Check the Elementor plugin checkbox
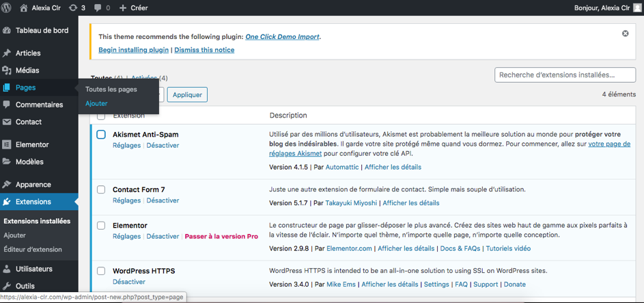 tap(101, 225)
